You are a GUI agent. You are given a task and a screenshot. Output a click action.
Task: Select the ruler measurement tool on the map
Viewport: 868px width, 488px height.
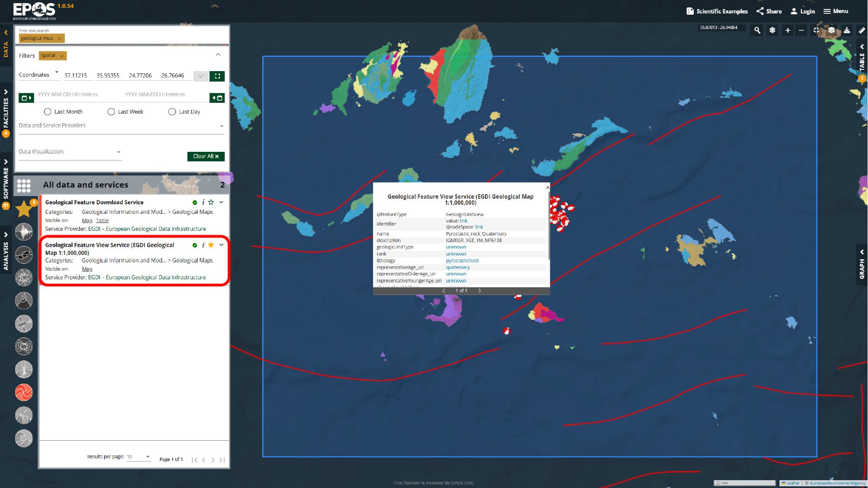[x=862, y=30]
